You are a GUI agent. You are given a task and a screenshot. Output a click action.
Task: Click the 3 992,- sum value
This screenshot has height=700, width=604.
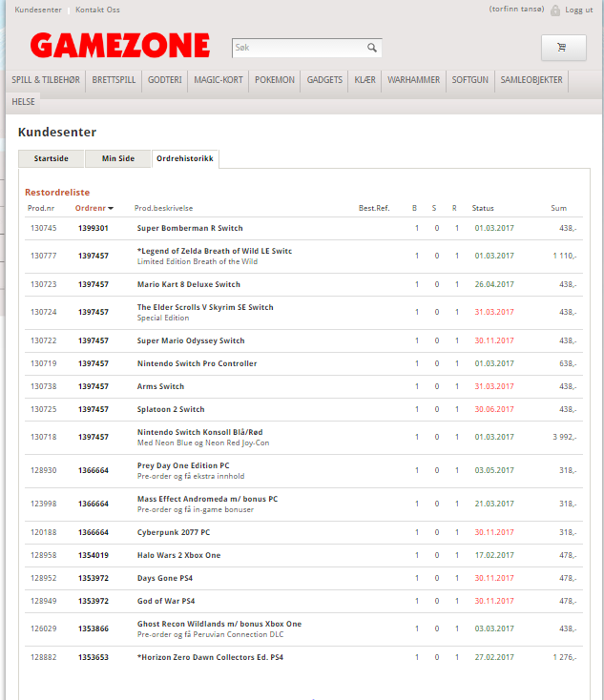point(565,437)
